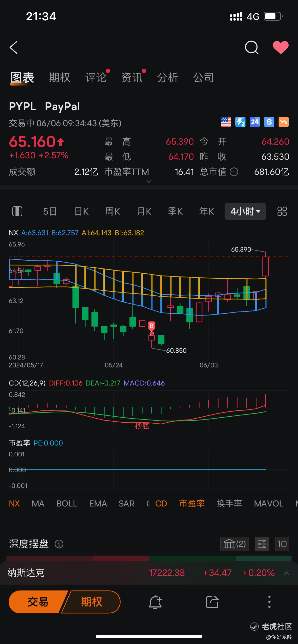Expand the 纳斯达克 index bar chevron

[286, 573]
